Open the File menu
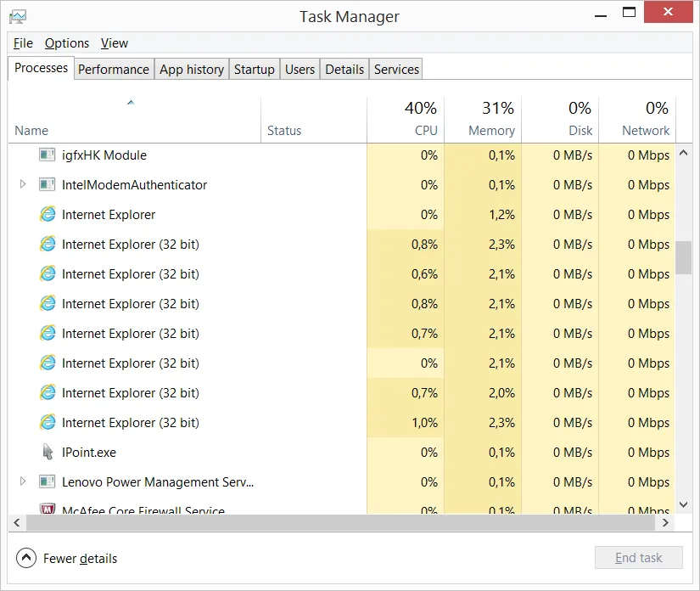The width and height of the screenshot is (700, 591). pyautogui.click(x=23, y=43)
